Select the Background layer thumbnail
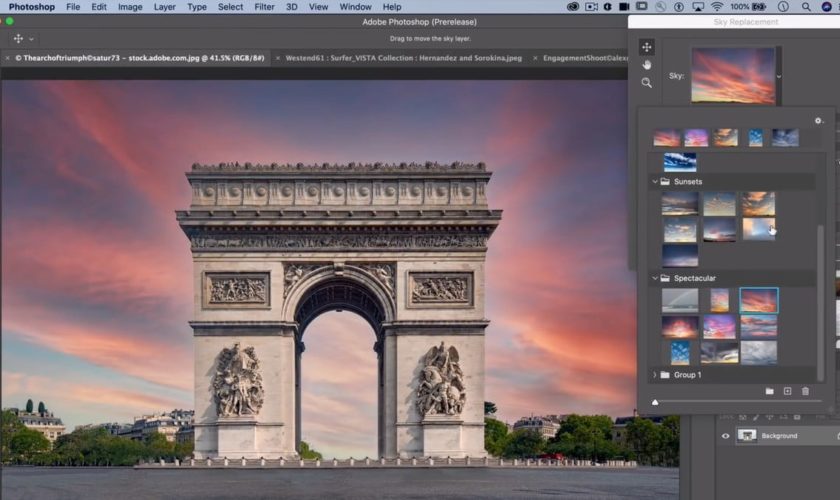 [x=747, y=436]
